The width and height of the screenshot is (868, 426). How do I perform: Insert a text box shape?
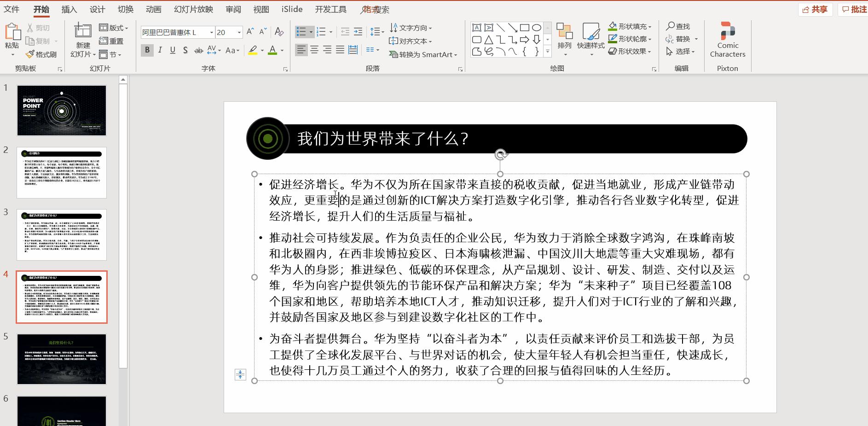[x=477, y=28]
